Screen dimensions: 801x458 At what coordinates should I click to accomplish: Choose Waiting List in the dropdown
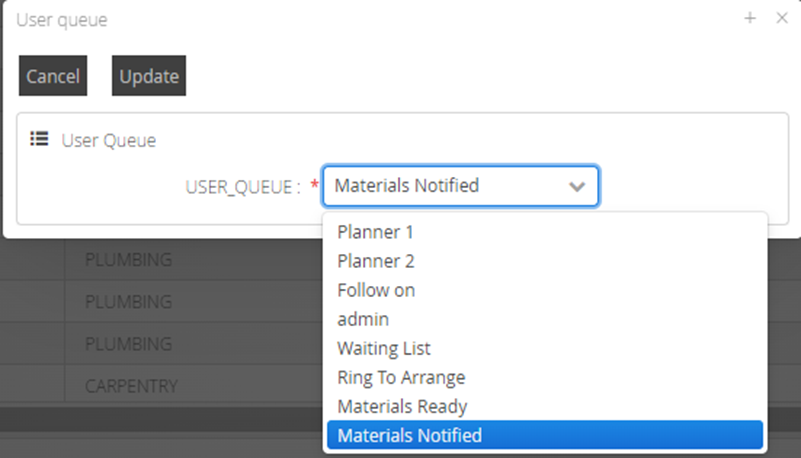384,348
